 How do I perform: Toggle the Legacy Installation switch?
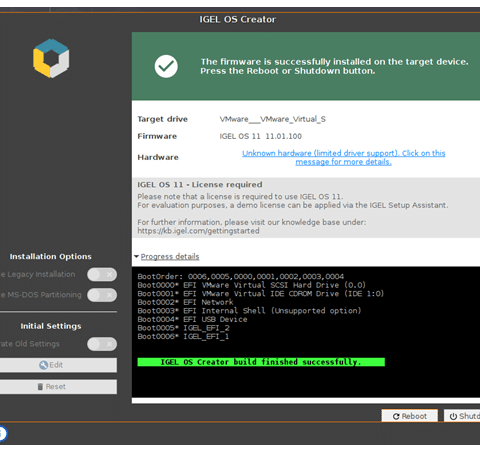coord(102,275)
